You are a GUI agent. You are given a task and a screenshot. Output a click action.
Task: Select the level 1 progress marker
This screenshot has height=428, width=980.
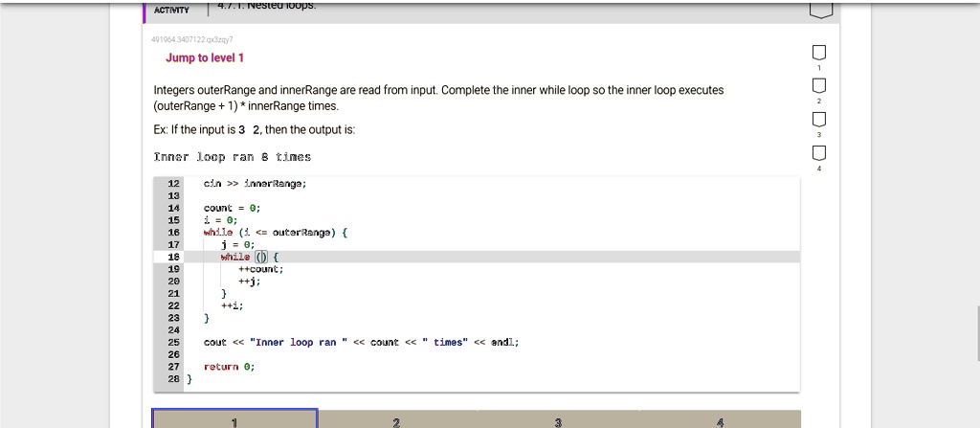(x=818, y=52)
